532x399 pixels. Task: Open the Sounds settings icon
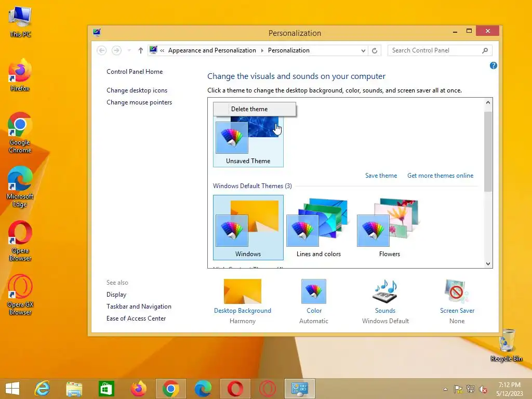click(x=385, y=291)
